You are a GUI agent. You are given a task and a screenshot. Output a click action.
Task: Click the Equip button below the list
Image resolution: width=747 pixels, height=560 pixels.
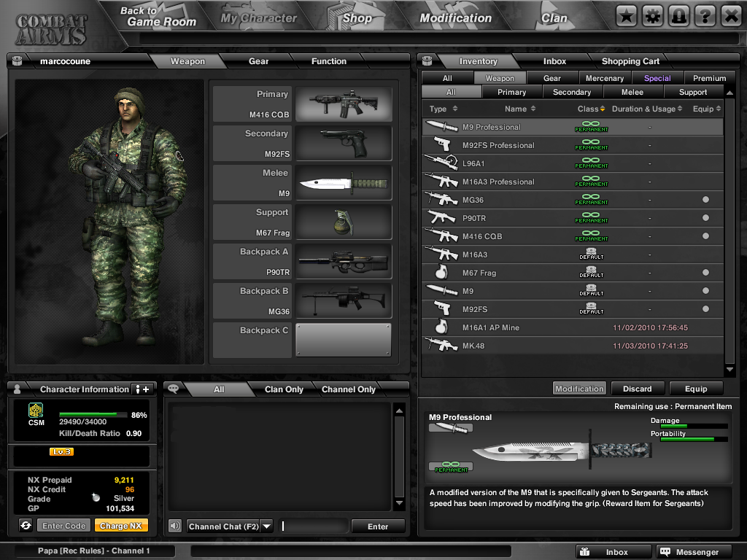coord(695,389)
